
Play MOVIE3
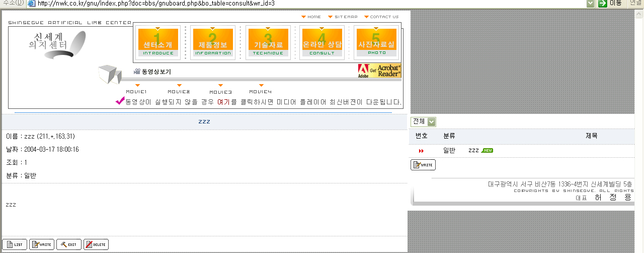click(x=220, y=89)
